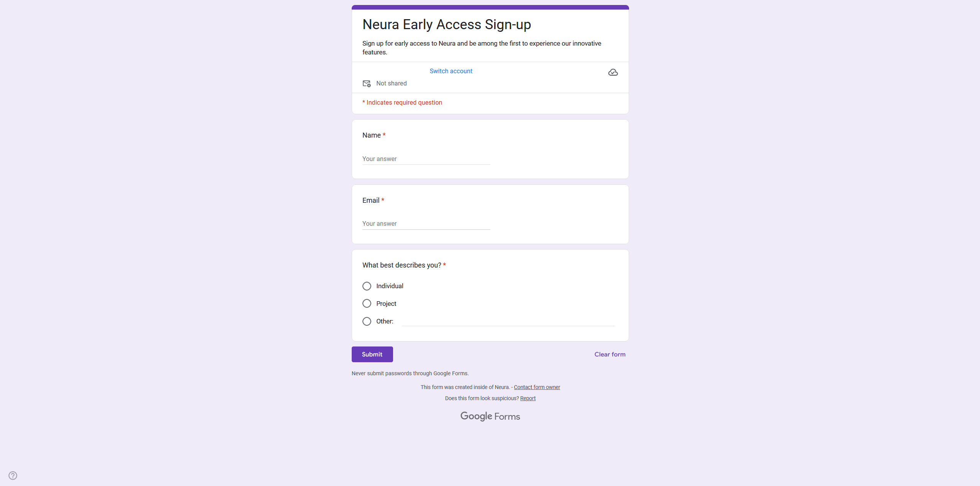Click the Clear form button
Image resolution: width=980 pixels, height=486 pixels.
click(610, 355)
